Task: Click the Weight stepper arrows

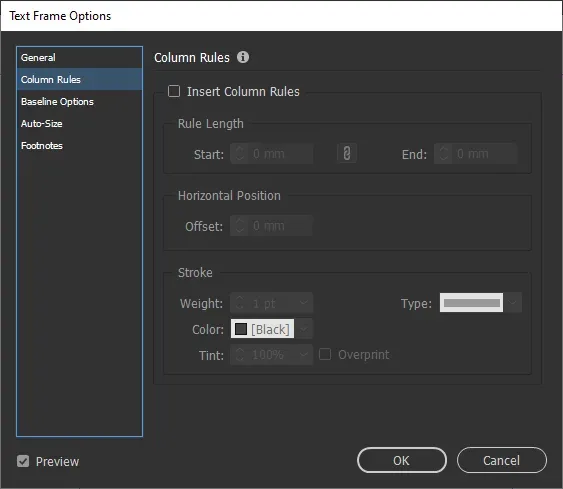Action: tap(239, 303)
